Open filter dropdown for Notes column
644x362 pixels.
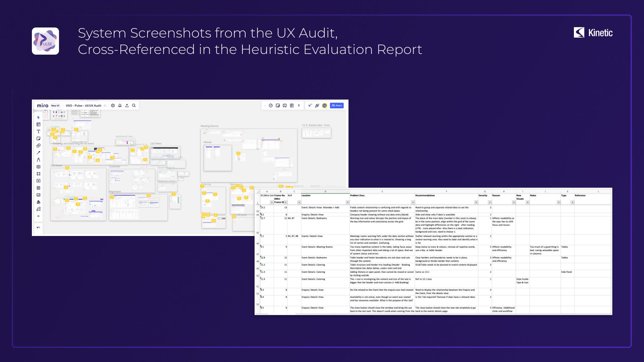[559, 202]
